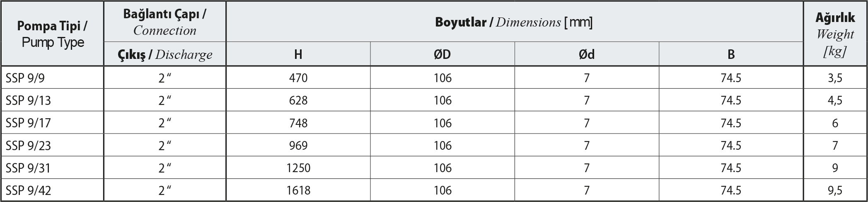
Task: Click the Ød column header
Action: (x=586, y=54)
